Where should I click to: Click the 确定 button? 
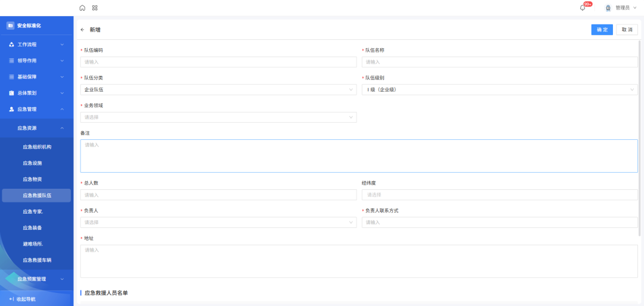point(602,30)
